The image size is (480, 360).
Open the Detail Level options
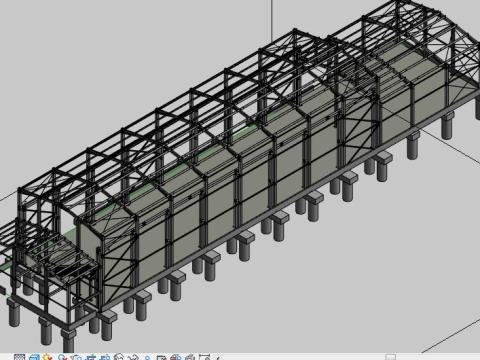20,358
